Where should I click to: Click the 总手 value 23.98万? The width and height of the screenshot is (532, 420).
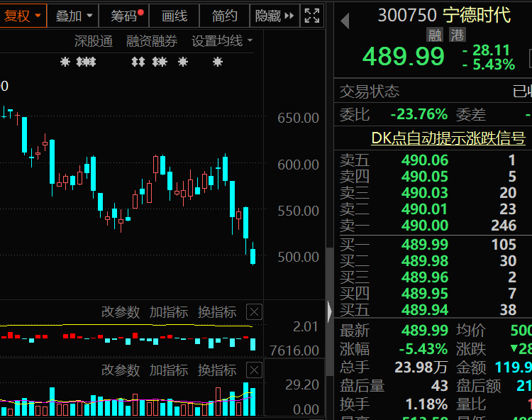421,367
